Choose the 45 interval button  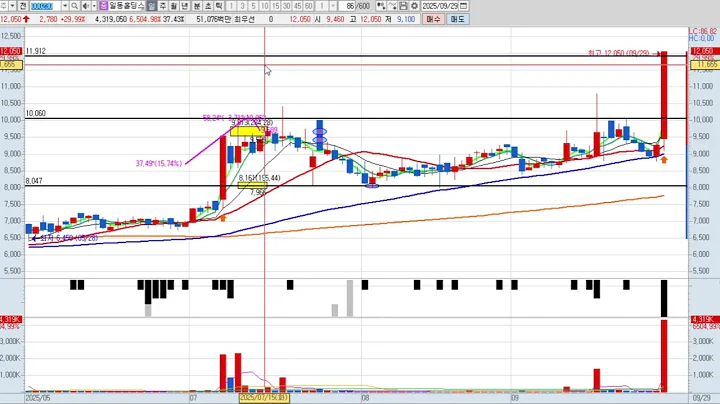[298, 6]
